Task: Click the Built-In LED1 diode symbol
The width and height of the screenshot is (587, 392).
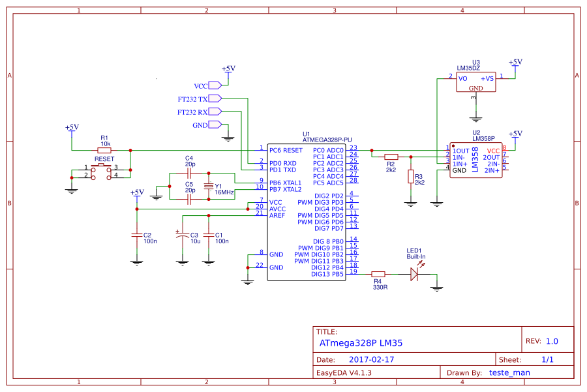Action: pyautogui.click(x=415, y=274)
